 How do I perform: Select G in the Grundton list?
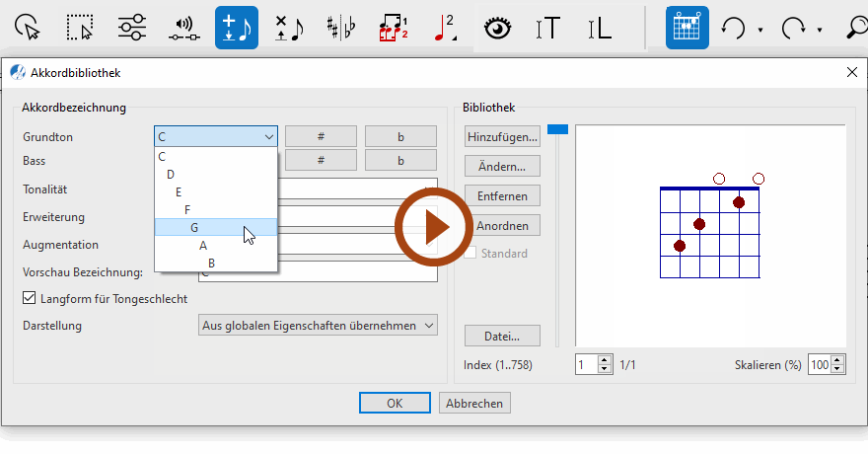pos(194,227)
